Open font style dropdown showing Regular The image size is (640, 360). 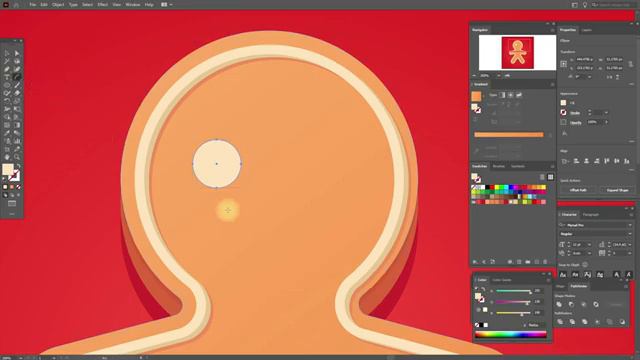coord(630,234)
